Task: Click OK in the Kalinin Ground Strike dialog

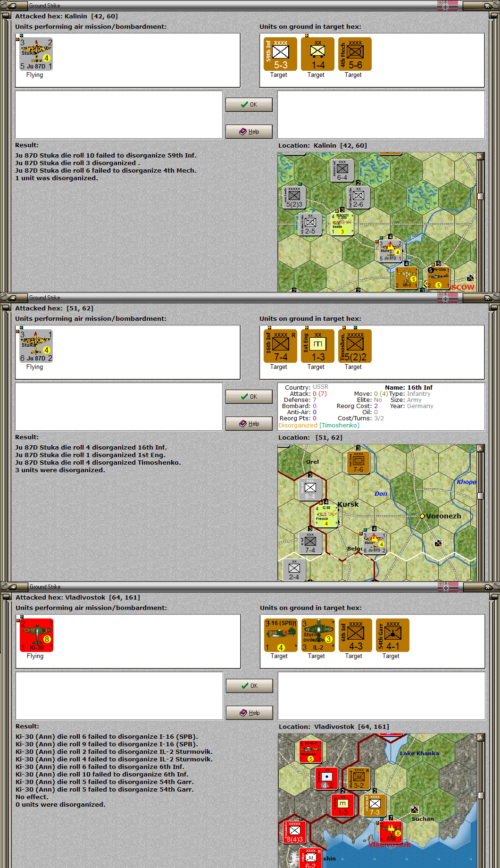Action: pos(249,105)
